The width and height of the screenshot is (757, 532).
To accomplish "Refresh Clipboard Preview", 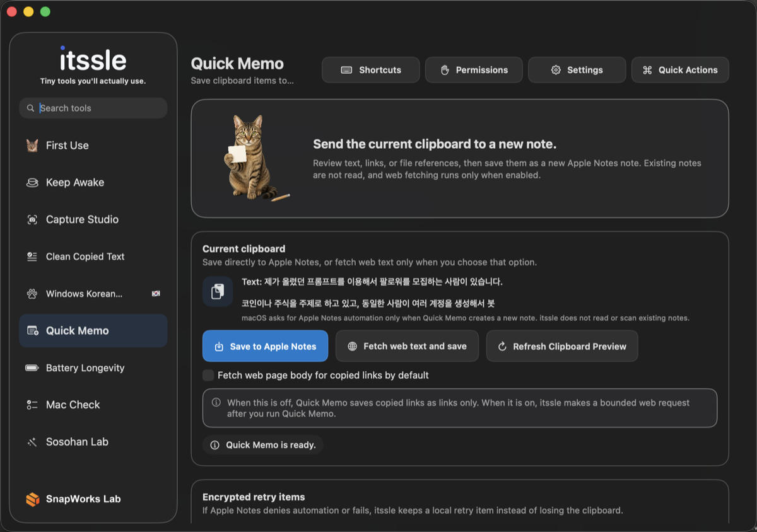I will click(562, 346).
